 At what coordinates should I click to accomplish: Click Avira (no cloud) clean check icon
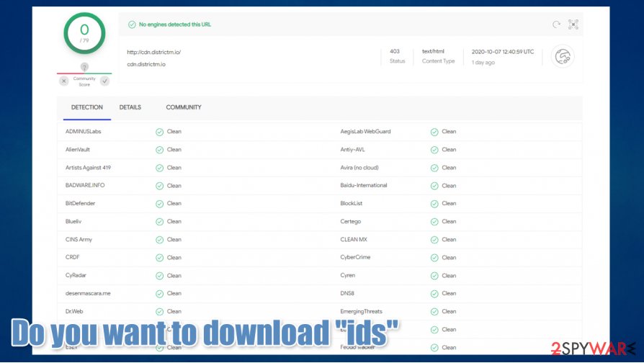click(434, 168)
